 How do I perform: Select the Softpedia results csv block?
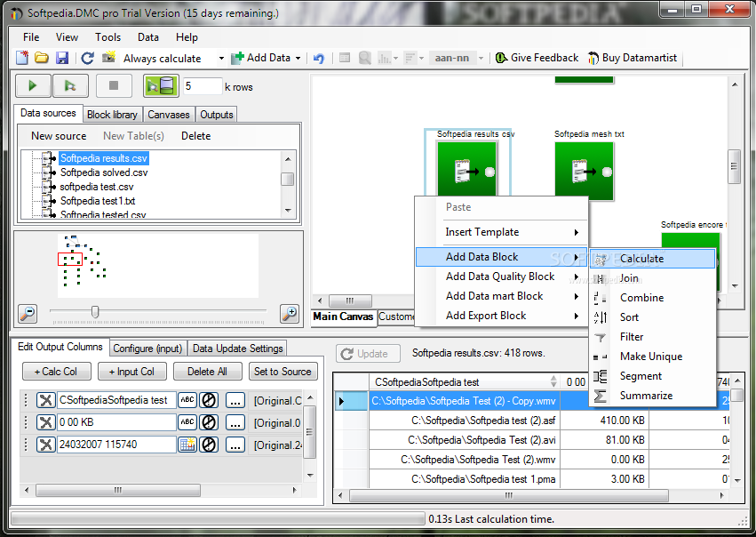[x=466, y=169]
